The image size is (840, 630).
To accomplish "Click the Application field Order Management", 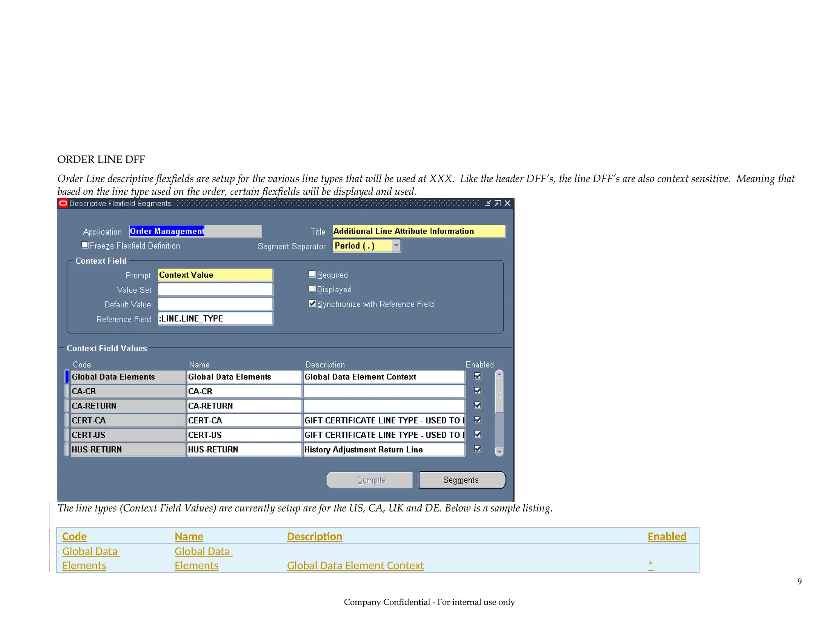I will point(195,231).
